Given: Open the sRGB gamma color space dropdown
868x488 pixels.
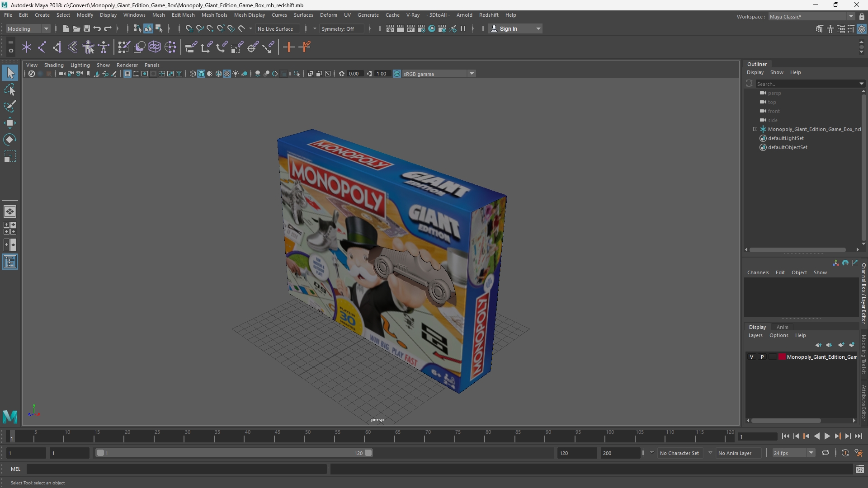Looking at the screenshot, I should (438, 74).
